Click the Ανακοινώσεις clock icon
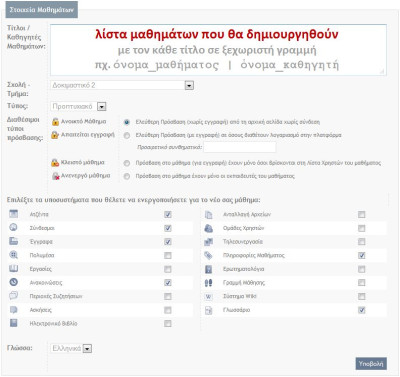This screenshot has width=400, height=377. (13, 282)
